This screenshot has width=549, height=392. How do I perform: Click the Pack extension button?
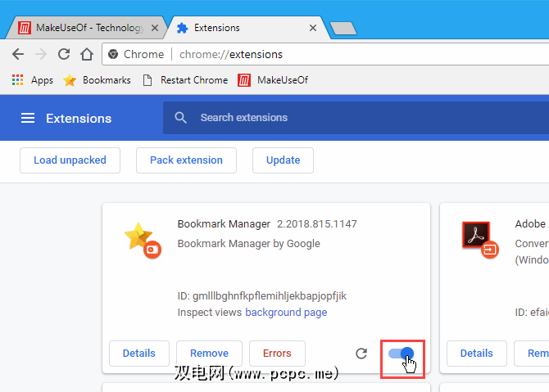tap(186, 160)
